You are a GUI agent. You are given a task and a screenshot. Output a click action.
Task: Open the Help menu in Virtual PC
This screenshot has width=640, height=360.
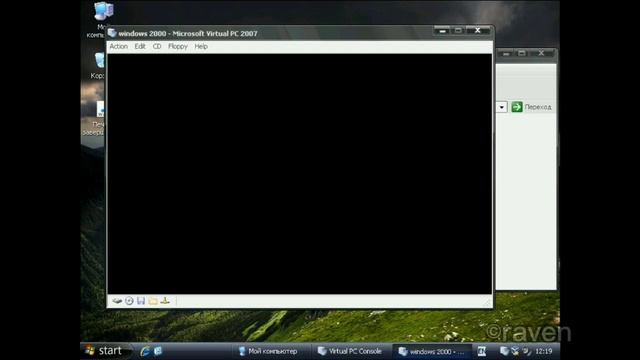(201, 47)
